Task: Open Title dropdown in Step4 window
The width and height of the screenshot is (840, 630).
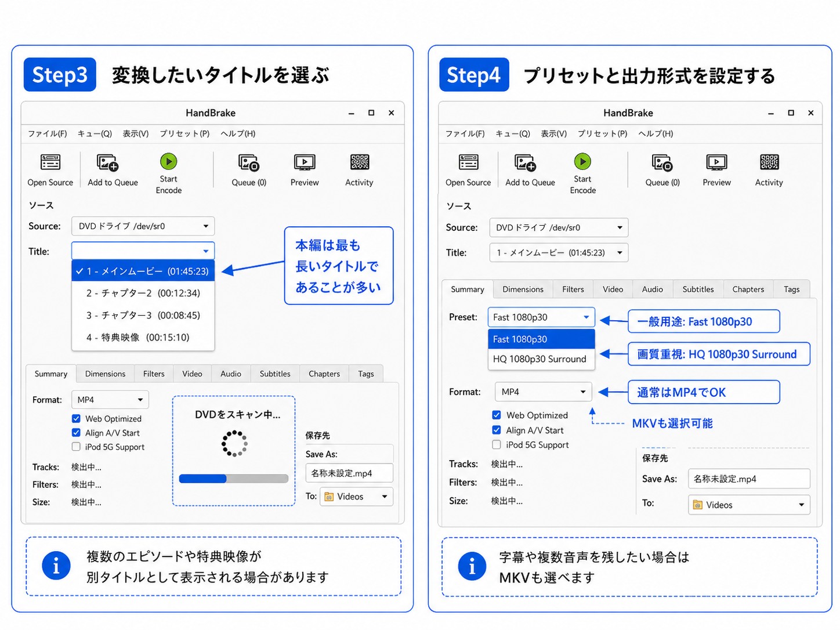Action: point(559,252)
